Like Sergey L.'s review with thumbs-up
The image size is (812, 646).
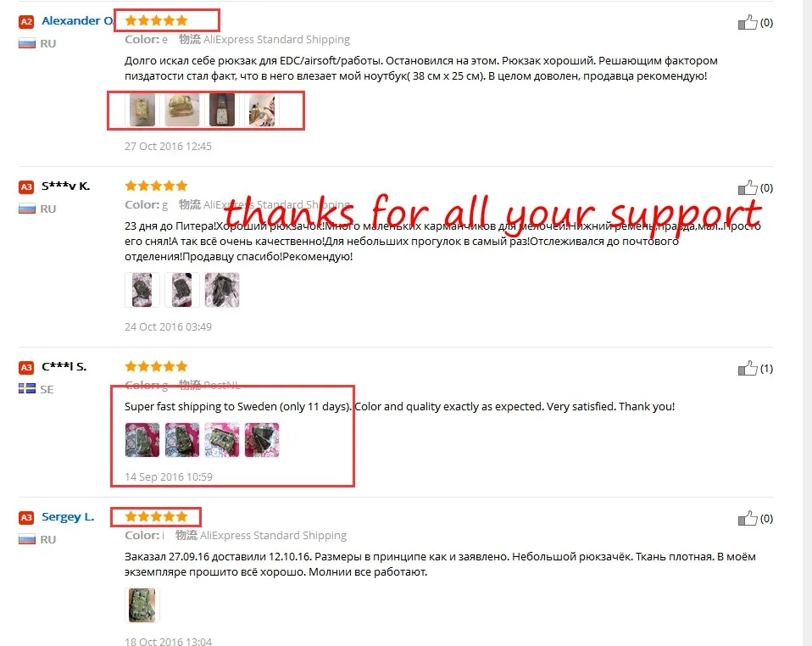click(748, 518)
